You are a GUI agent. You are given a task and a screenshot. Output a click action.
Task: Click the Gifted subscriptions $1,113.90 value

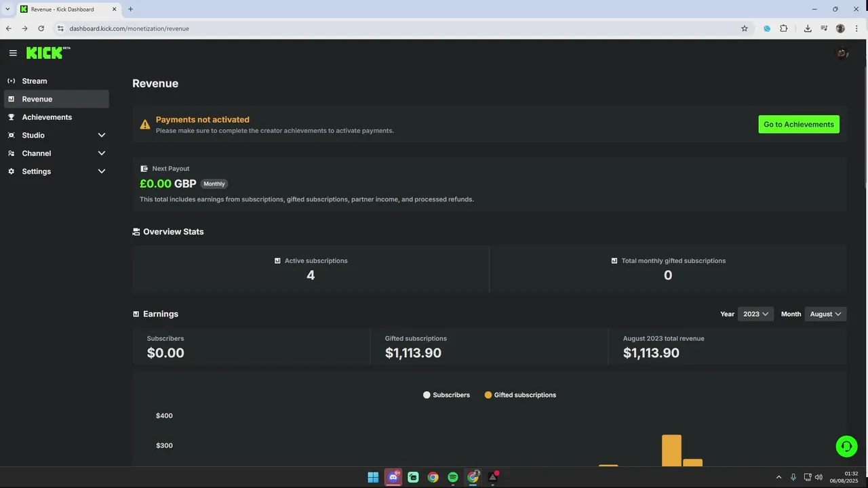coord(413,353)
